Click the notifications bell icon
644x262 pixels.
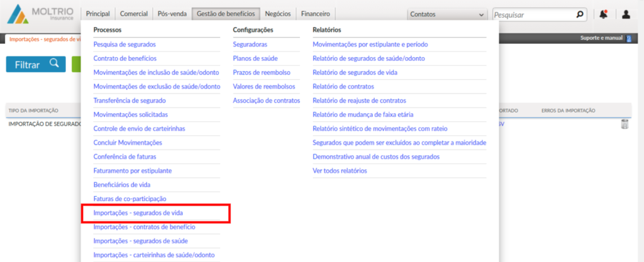coord(604,14)
